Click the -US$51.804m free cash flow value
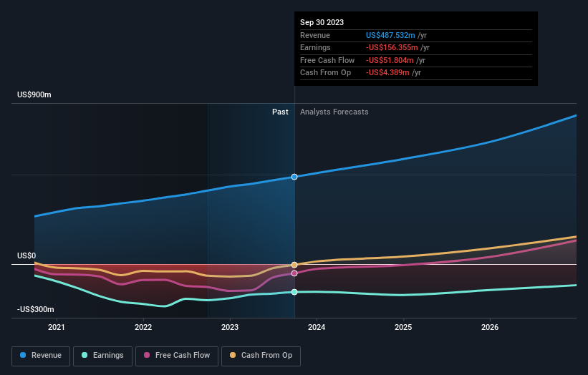588x375 pixels. 390,60
